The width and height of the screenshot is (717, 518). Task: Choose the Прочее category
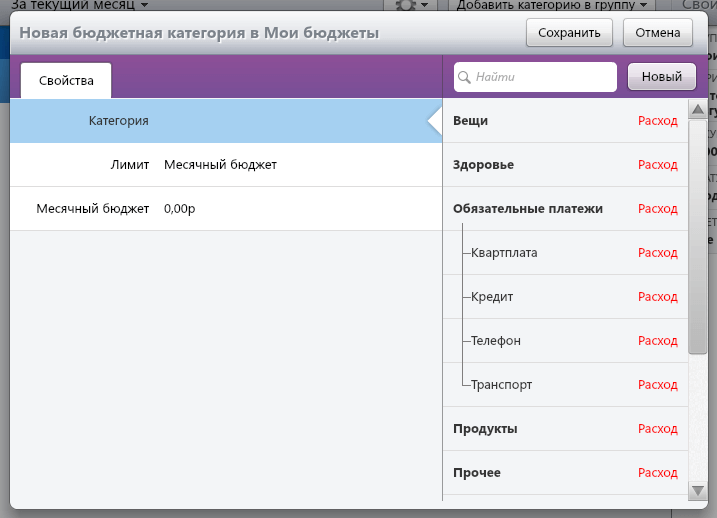[565, 472]
